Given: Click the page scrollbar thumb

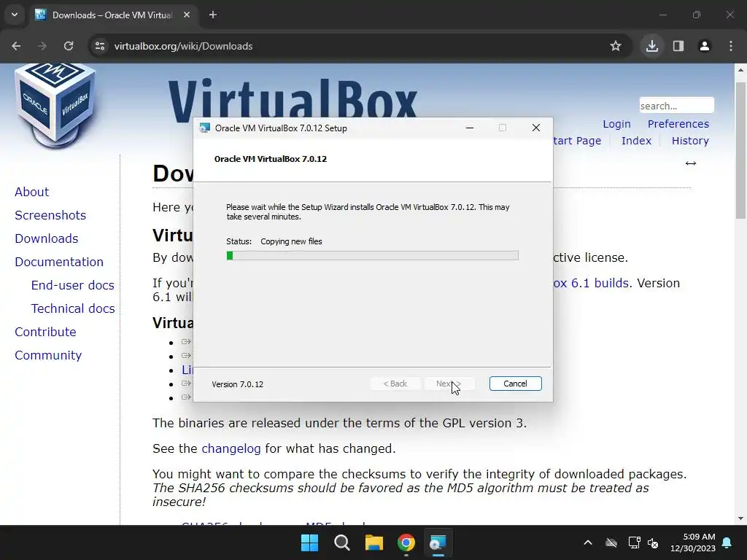Looking at the screenshot, I should [x=740, y=150].
